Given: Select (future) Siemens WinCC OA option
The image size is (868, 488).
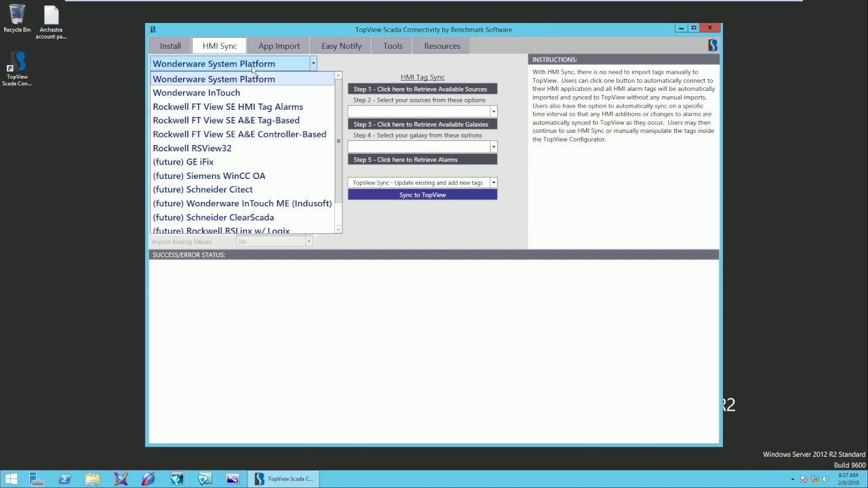Looking at the screenshot, I should 243,176.
